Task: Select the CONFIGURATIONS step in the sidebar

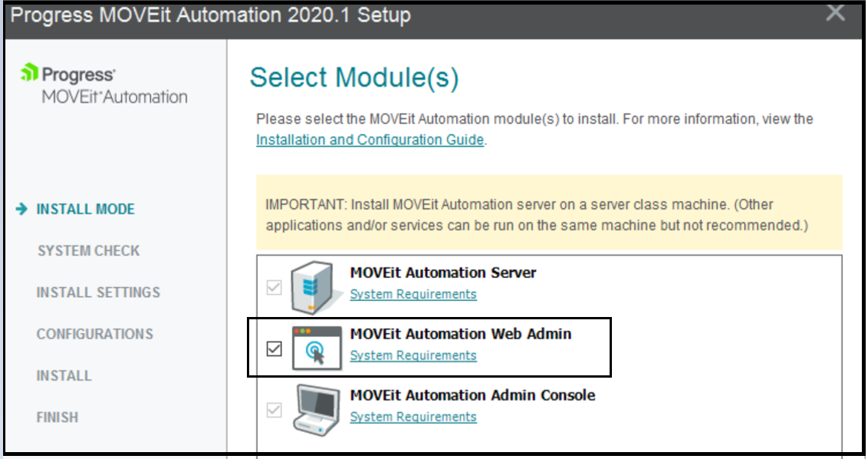Action: pyautogui.click(x=94, y=334)
